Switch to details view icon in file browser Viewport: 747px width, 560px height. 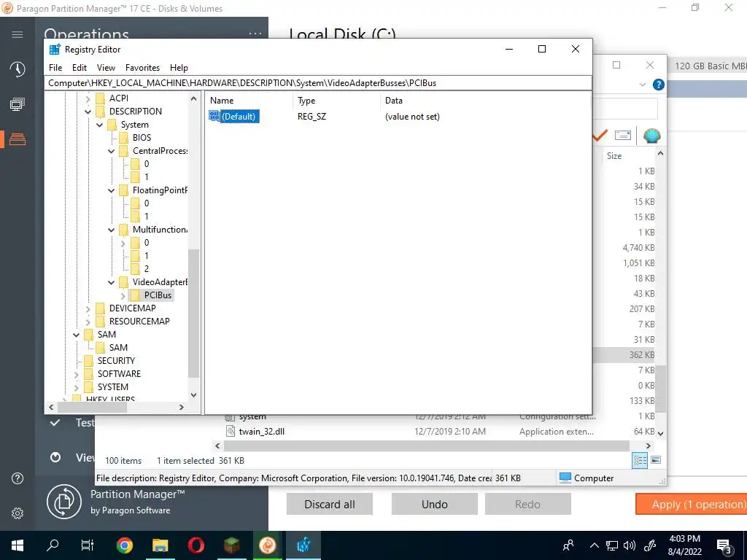[640, 460]
